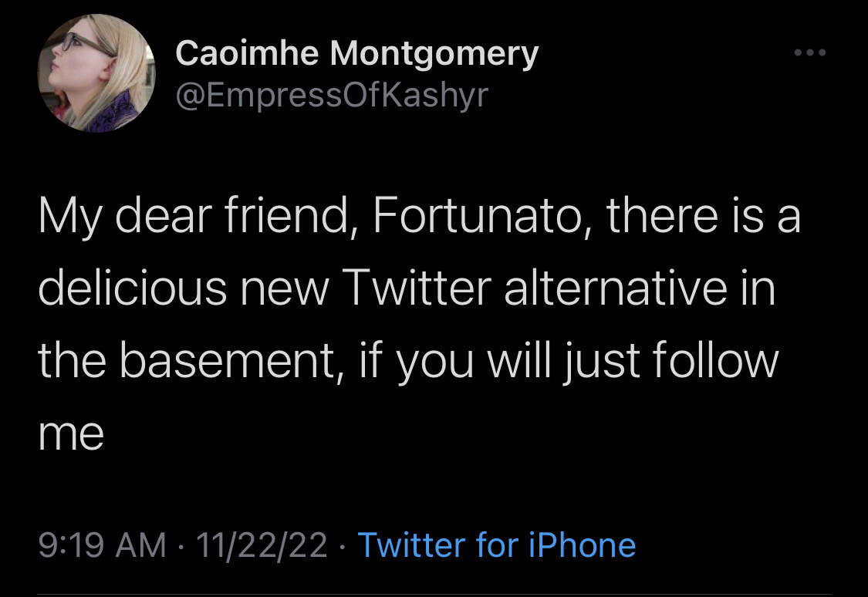
Task: Click the 9:19 AM timestamp
Action: pyautogui.click(x=102, y=545)
